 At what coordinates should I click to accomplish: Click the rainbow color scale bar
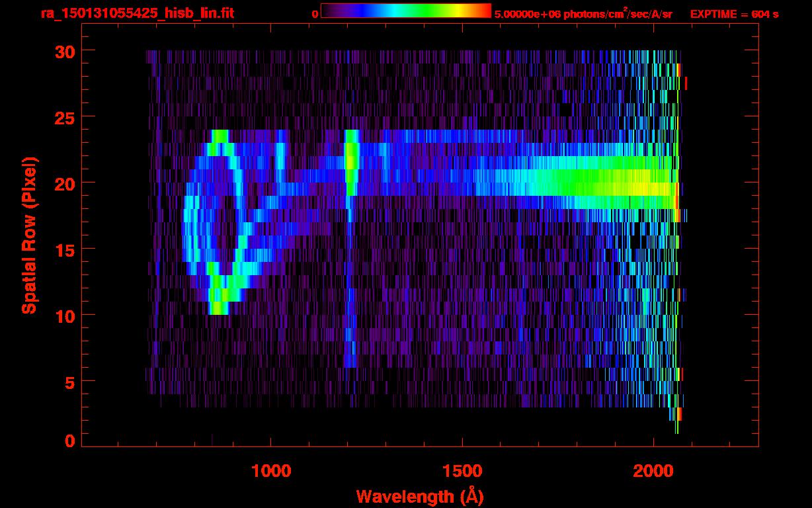(406, 11)
